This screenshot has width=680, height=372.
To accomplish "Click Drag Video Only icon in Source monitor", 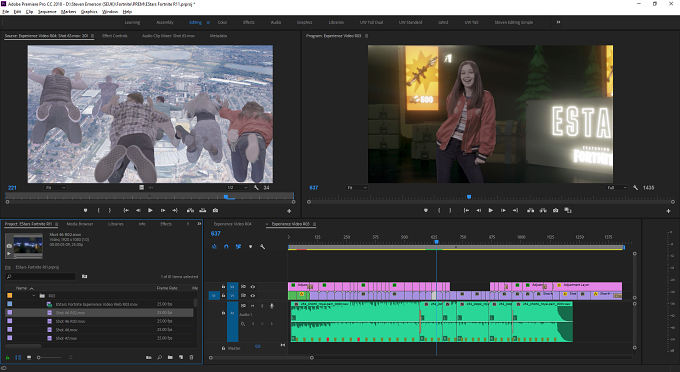I will click(x=141, y=188).
